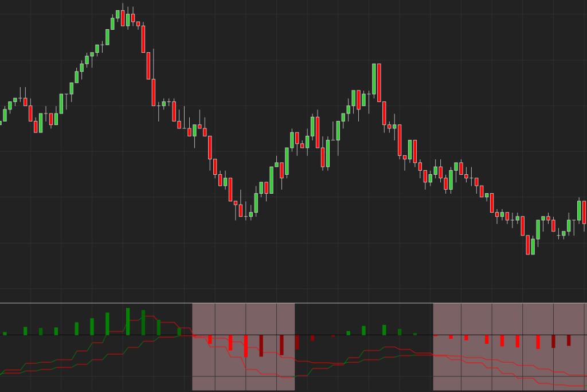Click the tallest red bar in the right shaded zone
The width and height of the screenshot is (587, 392).
pyautogui.click(x=538, y=342)
